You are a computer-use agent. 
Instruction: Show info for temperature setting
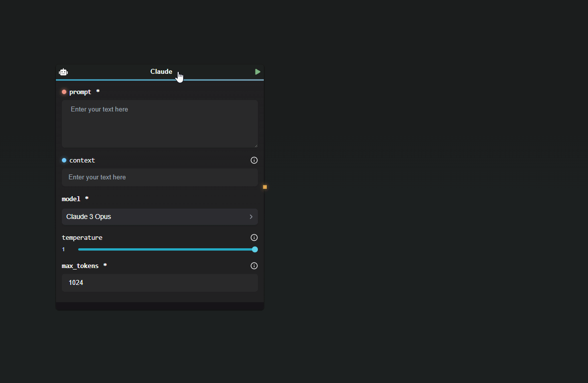click(254, 238)
